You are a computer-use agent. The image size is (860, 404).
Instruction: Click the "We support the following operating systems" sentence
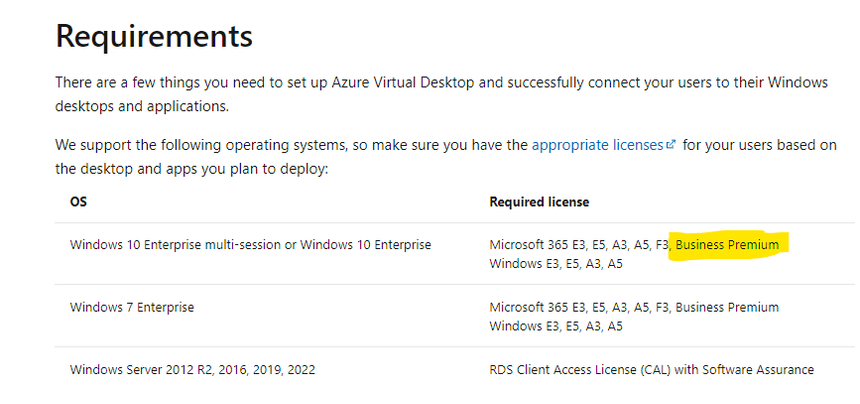pyautogui.click(x=200, y=145)
